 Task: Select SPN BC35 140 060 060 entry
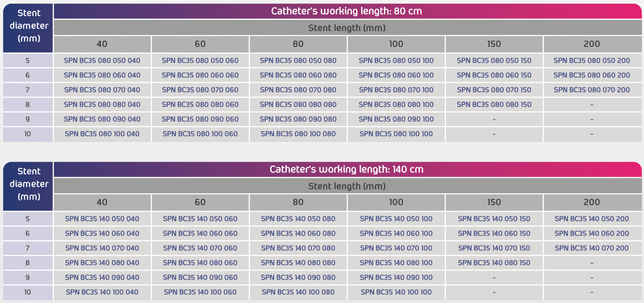click(x=200, y=234)
